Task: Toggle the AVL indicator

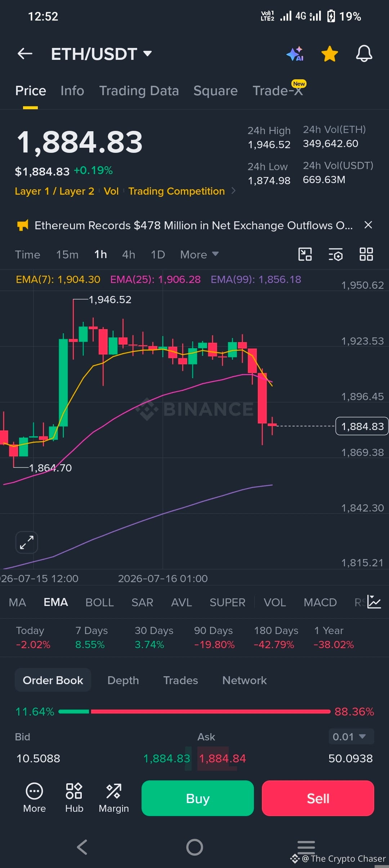Action: (182, 602)
